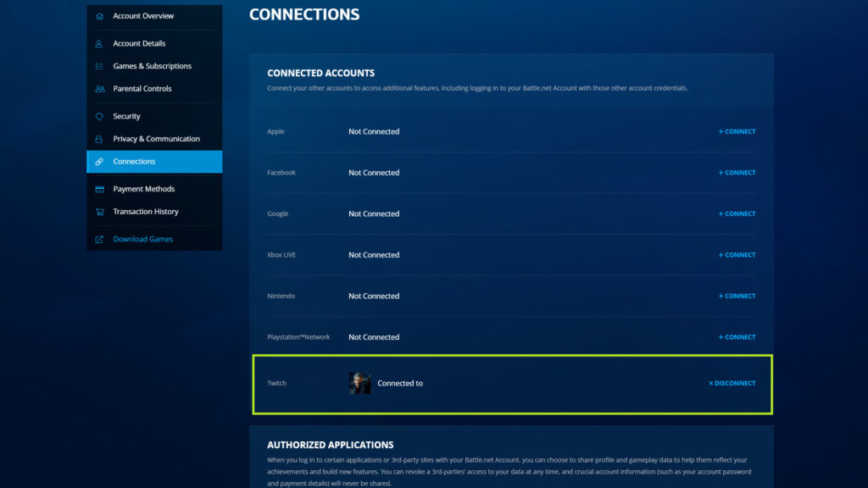Viewport: 868px width, 488px height.
Task: Click the shield icon beside Security
Action: pyautogui.click(x=99, y=116)
